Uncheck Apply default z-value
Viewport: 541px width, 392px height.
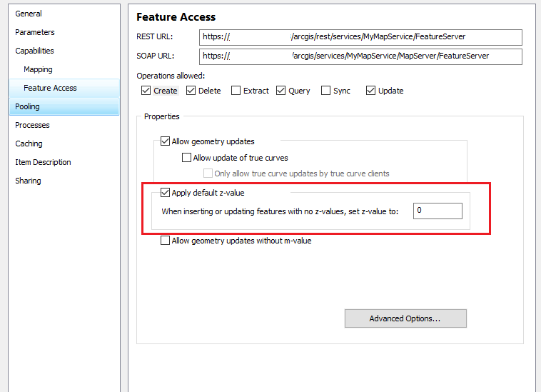pos(166,192)
